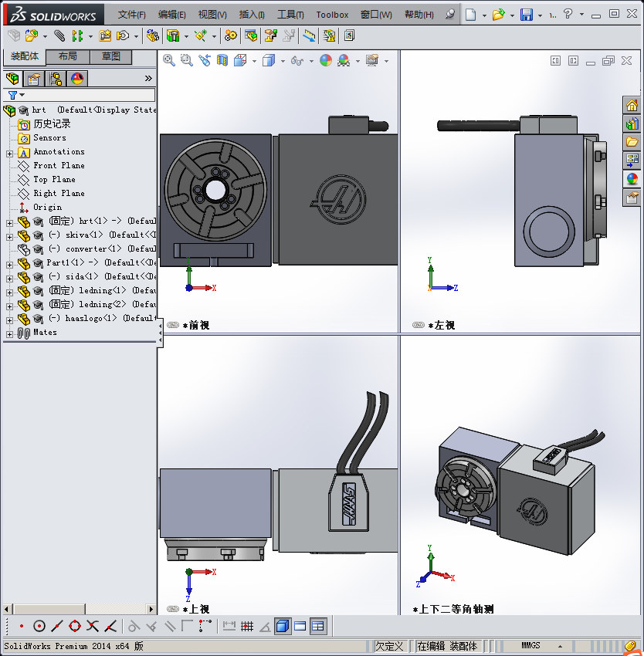644x656 pixels.
Task: Open the File Explorer folder task pane icon
Action: click(632, 142)
